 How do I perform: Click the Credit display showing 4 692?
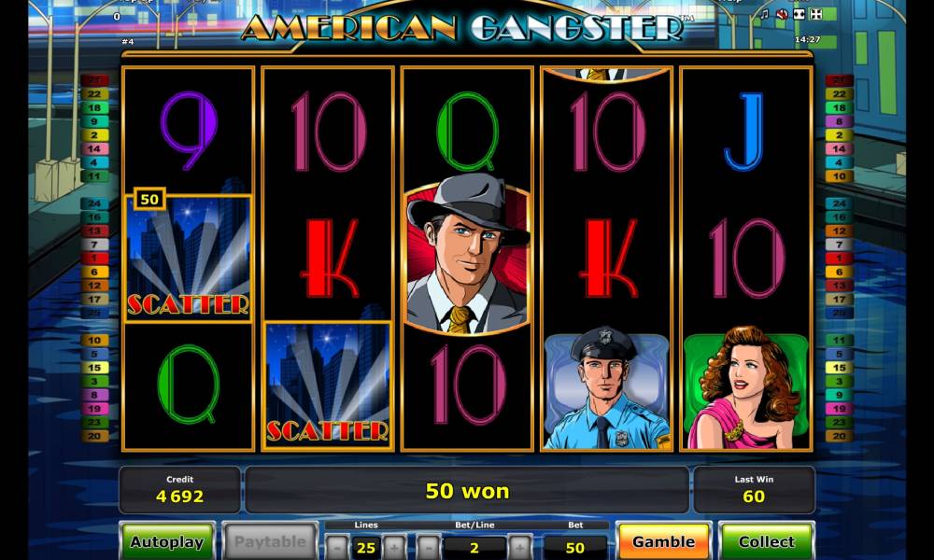[x=180, y=489]
